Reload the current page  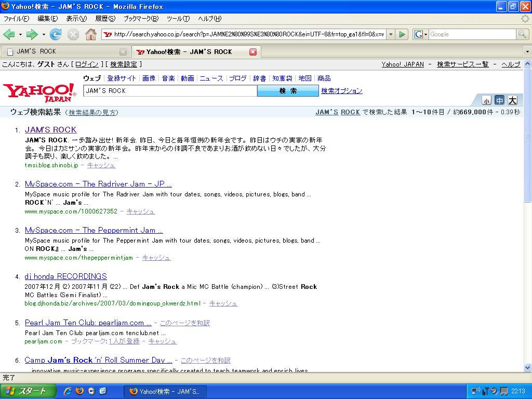coord(56,34)
